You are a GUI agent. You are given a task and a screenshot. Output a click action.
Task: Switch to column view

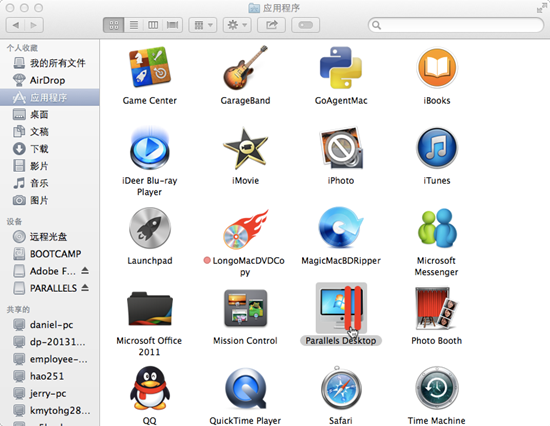pyautogui.click(x=153, y=25)
